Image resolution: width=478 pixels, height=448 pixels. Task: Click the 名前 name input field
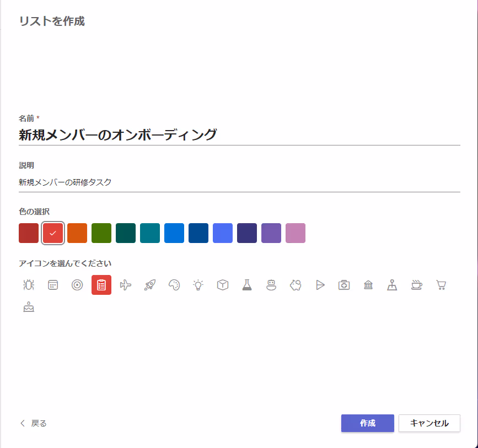click(x=239, y=134)
